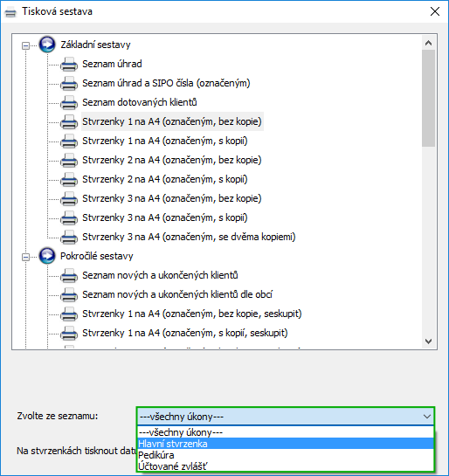The width and height of the screenshot is (449, 476).
Task: Select Stvrzenky 3 na A4 (označeným, bez kopie)
Action: pos(172,198)
